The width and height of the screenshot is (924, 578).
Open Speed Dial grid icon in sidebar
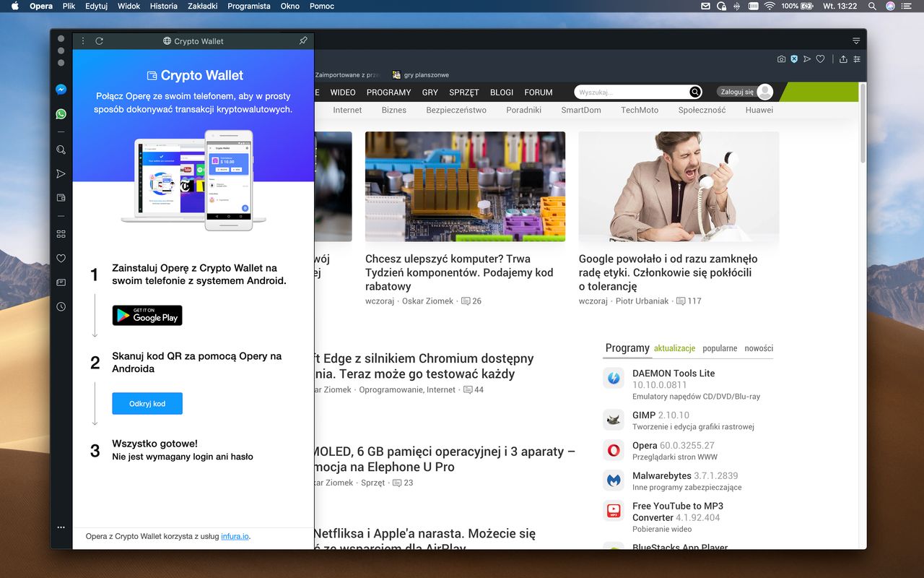pyautogui.click(x=61, y=234)
